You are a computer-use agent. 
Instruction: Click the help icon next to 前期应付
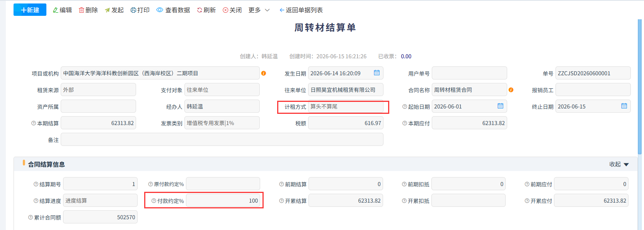pos(527,184)
